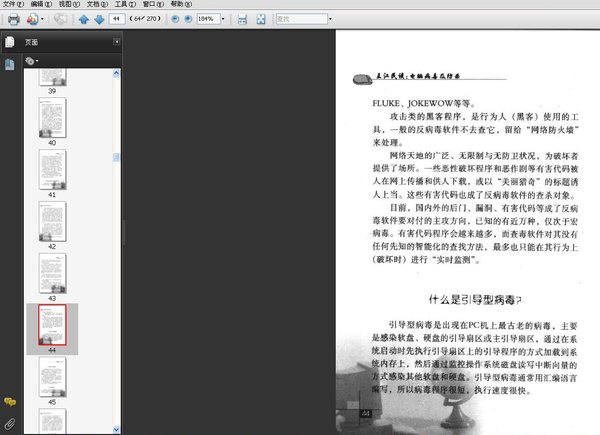Open the 视图 (View) menu
Viewport: 600px width, 435px height.
(x=69, y=4)
